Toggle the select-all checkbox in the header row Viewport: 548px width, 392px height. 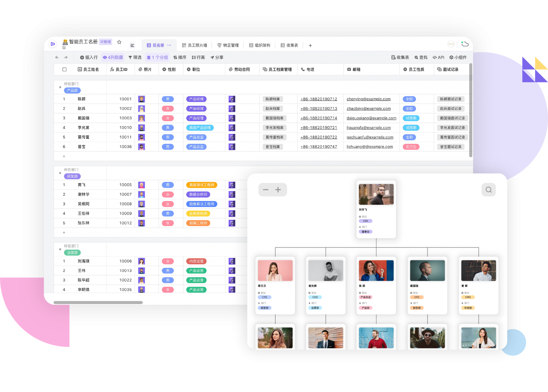[64, 69]
